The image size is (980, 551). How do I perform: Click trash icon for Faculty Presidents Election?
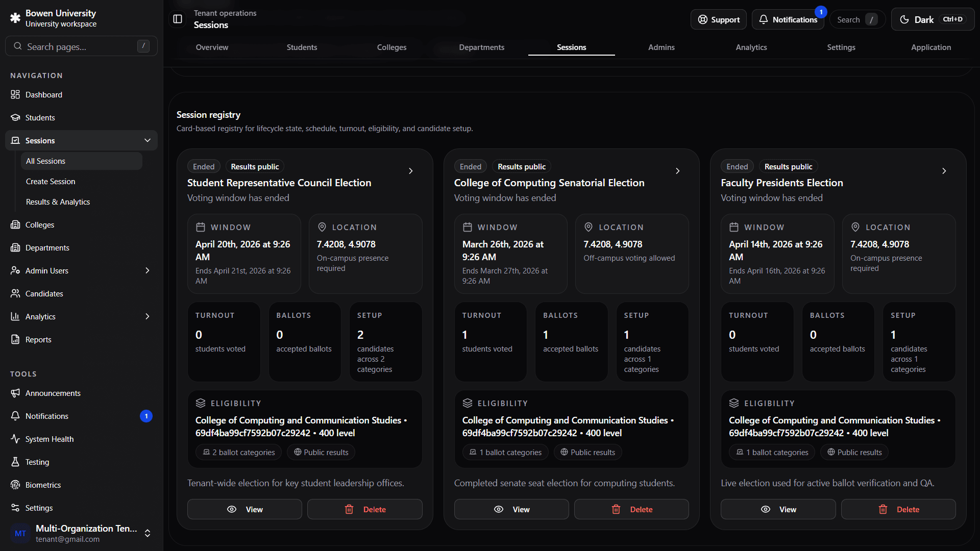coord(883,509)
